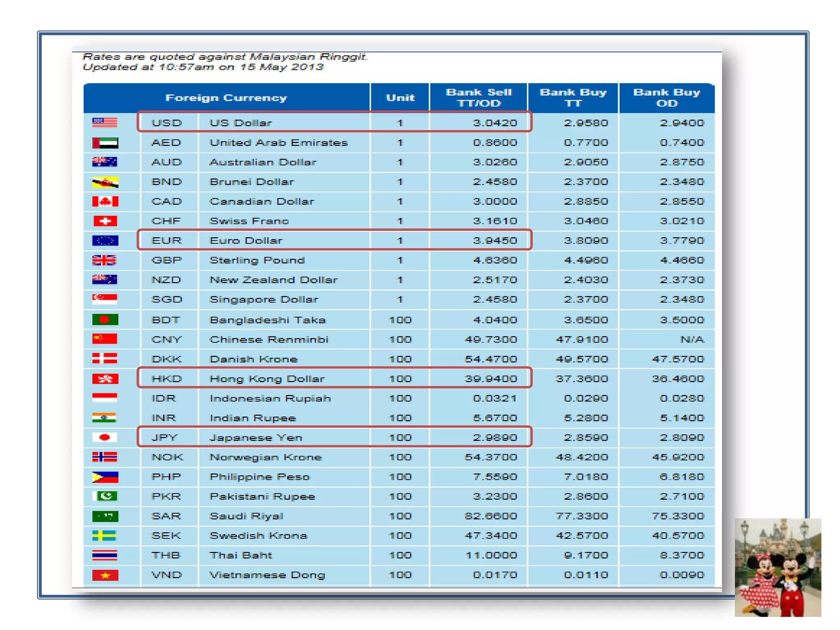
Task: Click the Bank Sell TT/OD header
Action: pyautogui.click(x=479, y=98)
